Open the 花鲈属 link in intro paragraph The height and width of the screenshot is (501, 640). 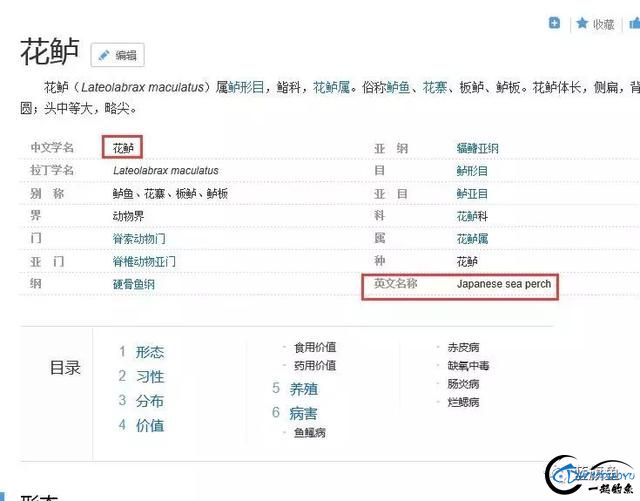331,87
